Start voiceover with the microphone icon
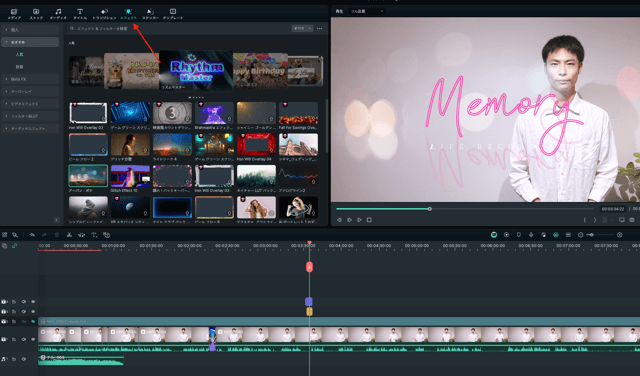 (531, 235)
